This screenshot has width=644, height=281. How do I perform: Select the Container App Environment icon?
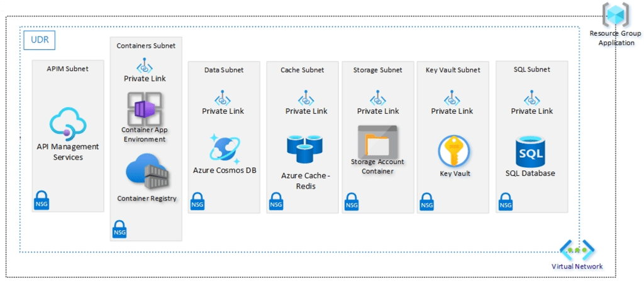click(x=144, y=109)
